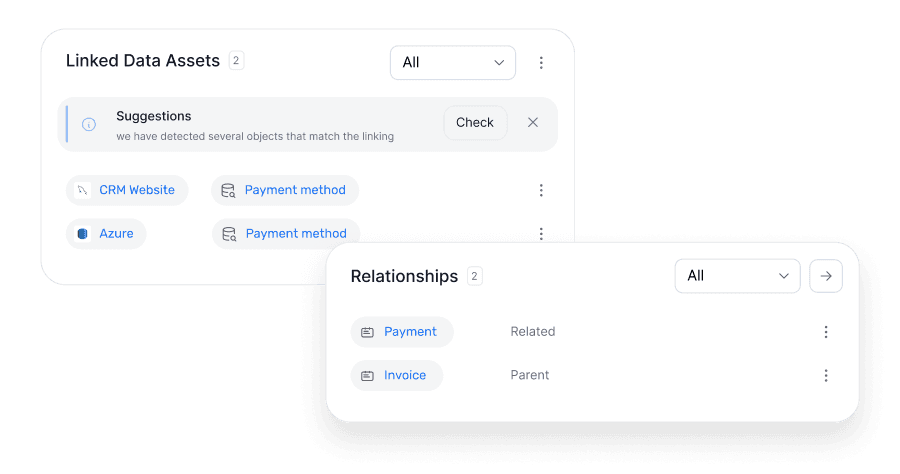Image resolution: width=900 pixels, height=474 pixels.
Task: Expand the Relationships All filter dropdown
Action: 738,276
